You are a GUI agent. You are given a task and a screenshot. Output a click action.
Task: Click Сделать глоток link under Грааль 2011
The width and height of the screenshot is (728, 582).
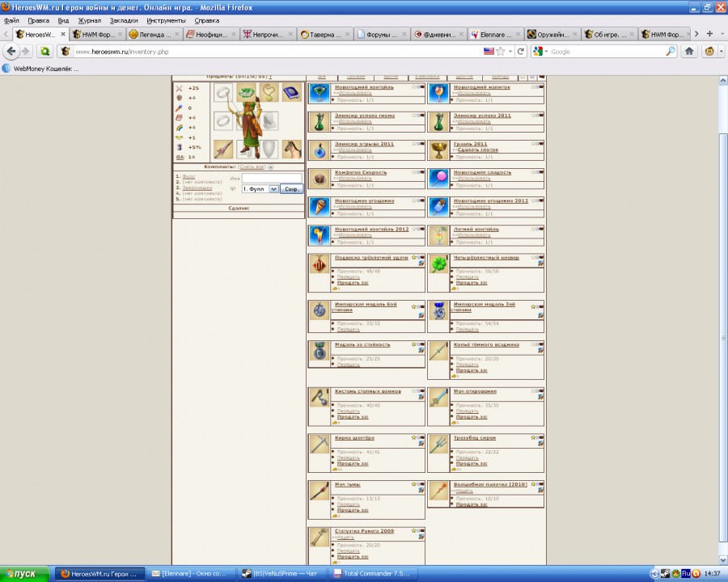tap(478, 150)
